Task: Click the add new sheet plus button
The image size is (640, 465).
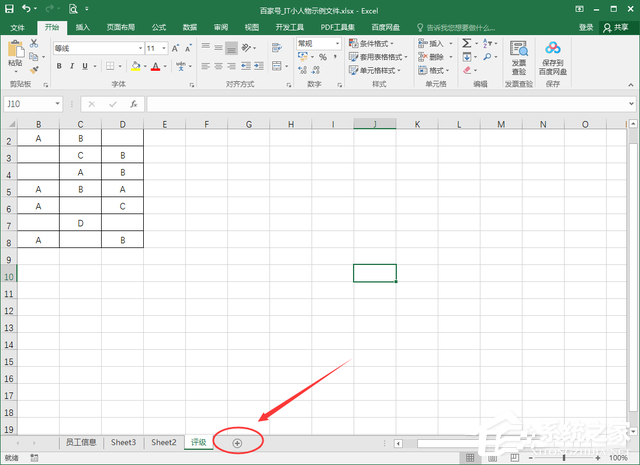Action: [x=237, y=442]
